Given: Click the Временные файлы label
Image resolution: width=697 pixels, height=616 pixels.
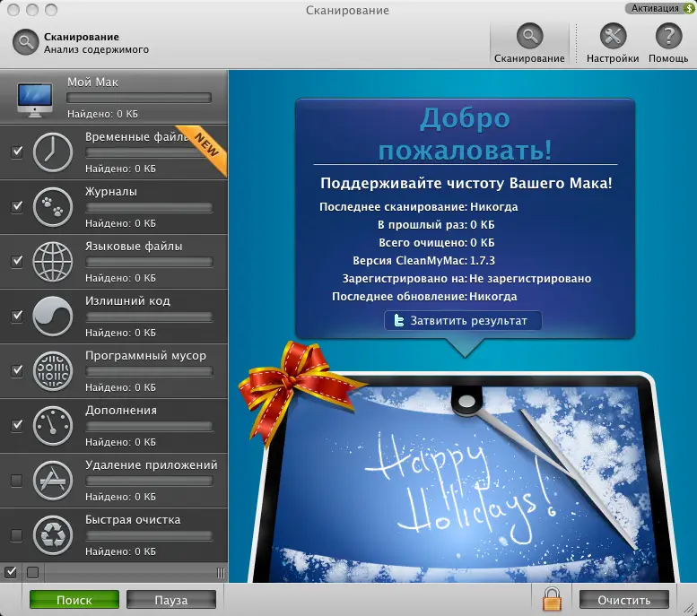Looking at the screenshot, I should coord(137,137).
